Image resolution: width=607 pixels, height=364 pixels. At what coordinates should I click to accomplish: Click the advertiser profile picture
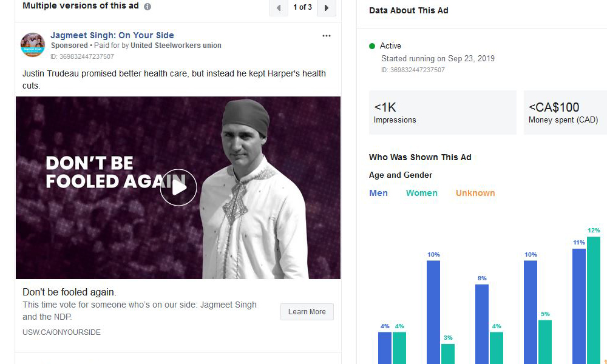[x=33, y=45]
